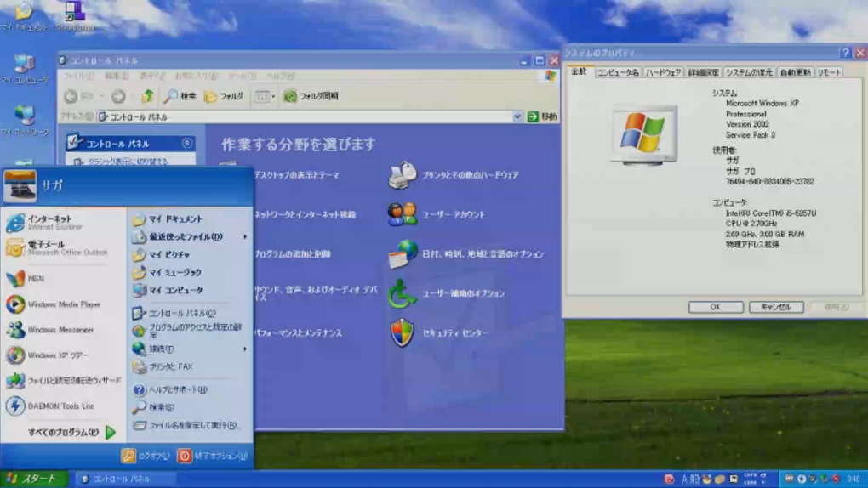
Task: Open Printers and FAX entry
Action: (163, 366)
